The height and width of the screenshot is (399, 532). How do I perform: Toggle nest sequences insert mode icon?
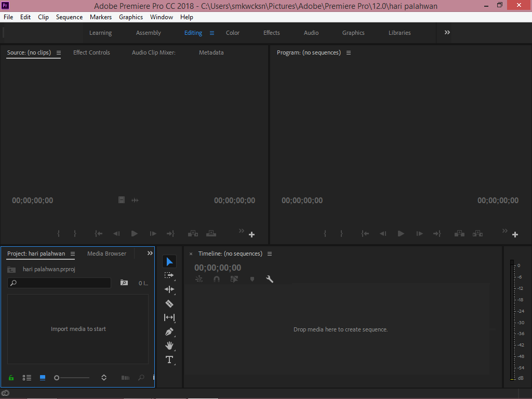pyautogui.click(x=199, y=279)
